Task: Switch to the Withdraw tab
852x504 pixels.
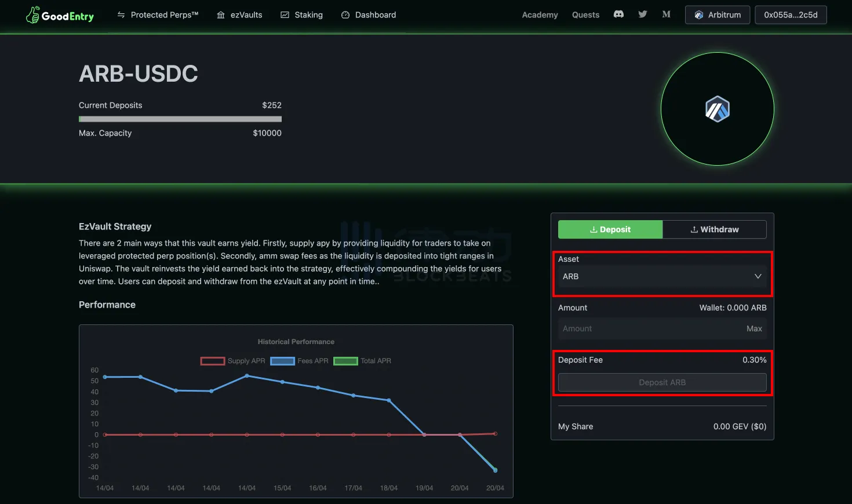Action: [x=714, y=229]
